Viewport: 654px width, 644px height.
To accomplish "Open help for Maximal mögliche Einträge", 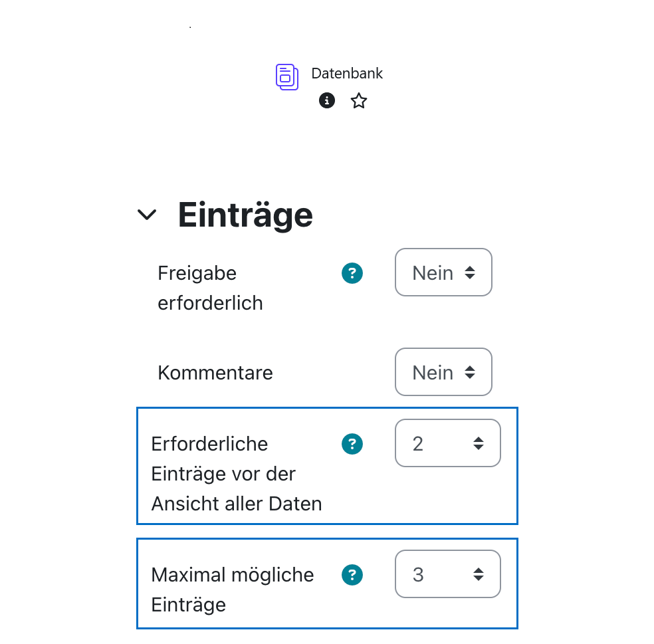I will click(x=352, y=574).
